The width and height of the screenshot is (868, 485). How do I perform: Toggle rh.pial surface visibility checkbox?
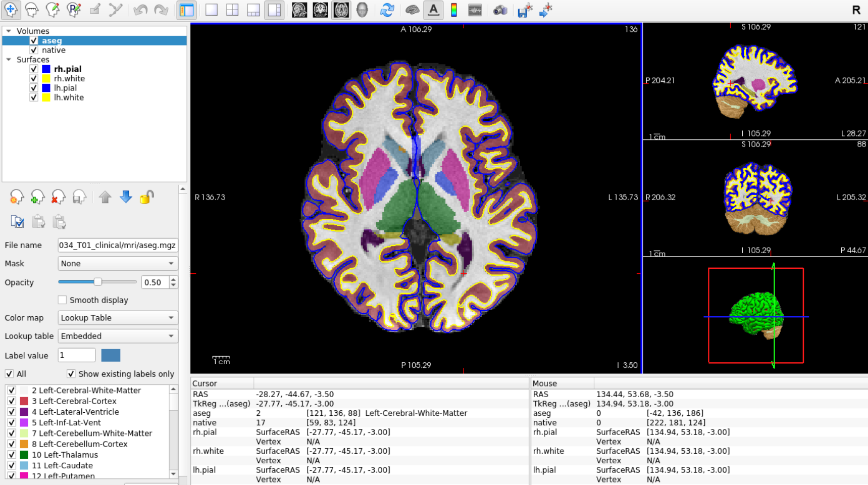coord(34,69)
